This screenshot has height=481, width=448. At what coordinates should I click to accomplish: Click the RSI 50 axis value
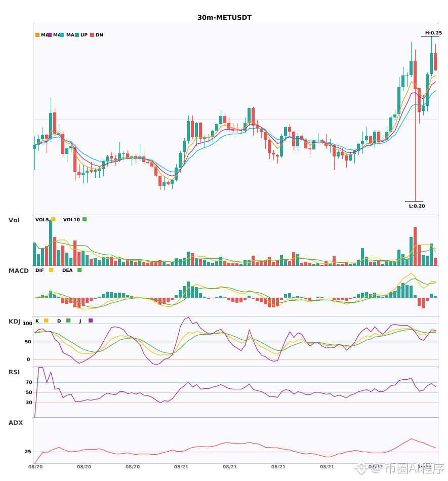pos(29,392)
